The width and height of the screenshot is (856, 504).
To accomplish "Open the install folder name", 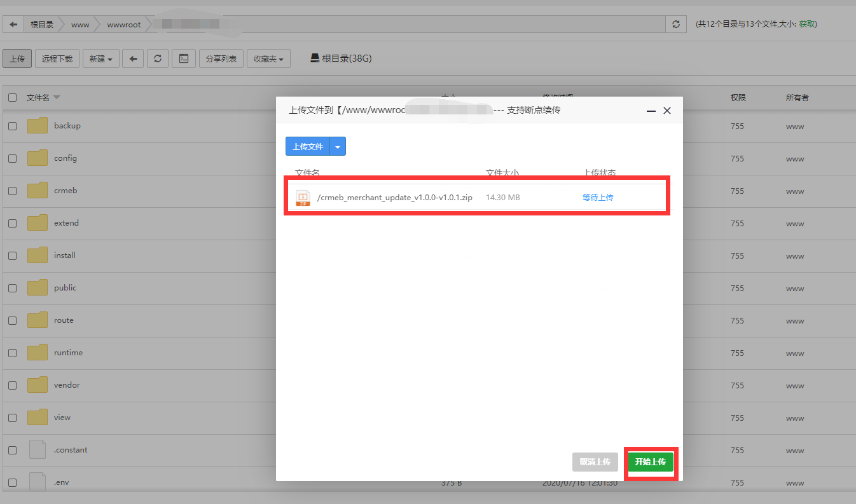I will pyautogui.click(x=65, y=255).
